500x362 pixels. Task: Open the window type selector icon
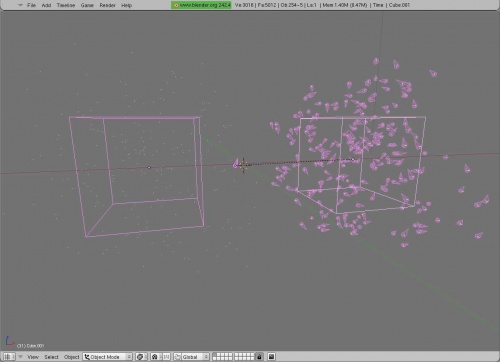coord(9,357)
